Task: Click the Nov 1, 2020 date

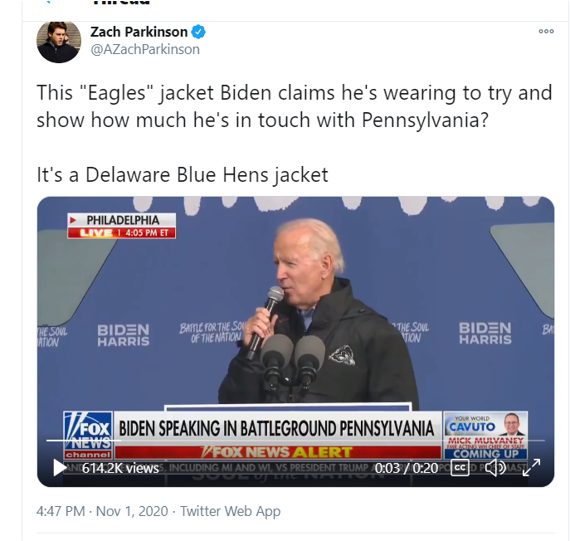Action: pyautogui.click(x=132, y=511)
